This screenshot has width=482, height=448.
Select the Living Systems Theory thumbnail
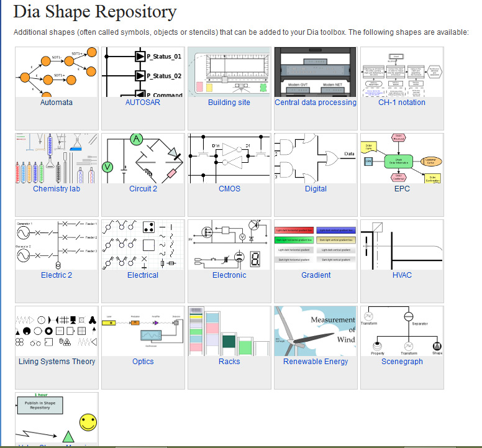(57, 331)
